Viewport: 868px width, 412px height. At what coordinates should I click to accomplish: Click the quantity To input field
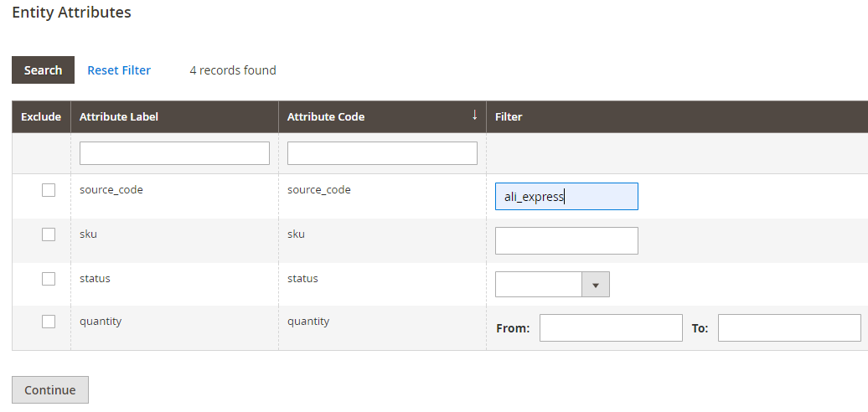coord(789,328)
